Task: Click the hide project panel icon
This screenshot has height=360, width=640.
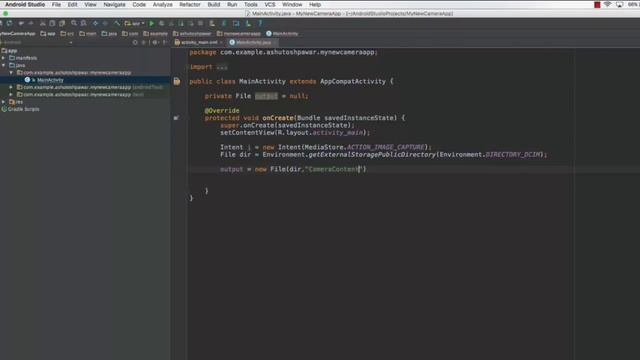Action: coord(164,42)
